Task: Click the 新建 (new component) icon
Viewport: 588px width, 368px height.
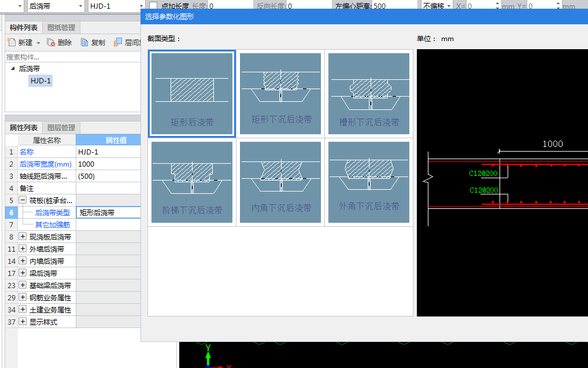Action: (x=12, y=42)
